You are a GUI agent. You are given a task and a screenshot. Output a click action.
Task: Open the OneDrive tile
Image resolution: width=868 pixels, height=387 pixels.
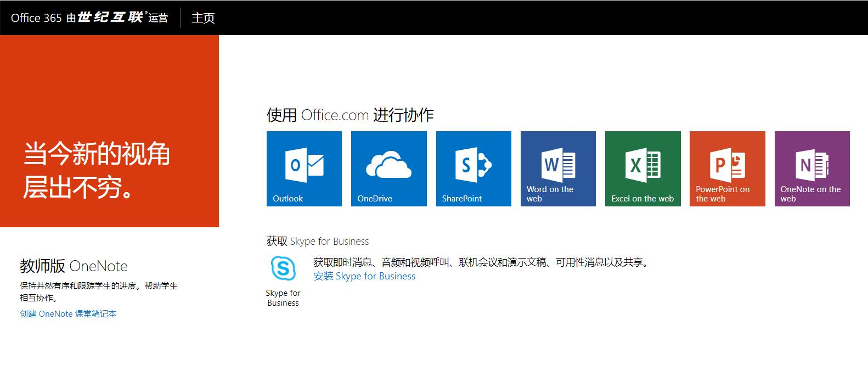[x=388, y=169]
